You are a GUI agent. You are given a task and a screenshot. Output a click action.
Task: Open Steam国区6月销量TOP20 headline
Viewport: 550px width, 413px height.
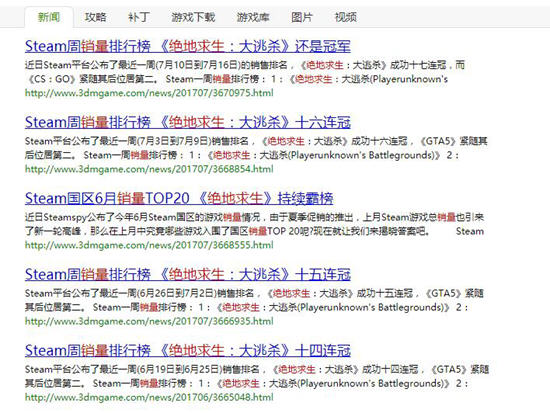tap(179, 198)
